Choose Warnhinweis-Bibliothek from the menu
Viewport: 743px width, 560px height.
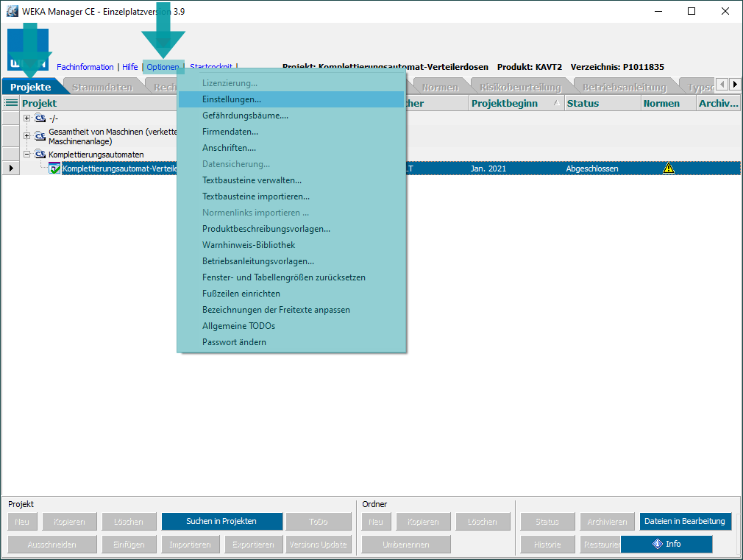pyautogui.click(x=249, y=245)
